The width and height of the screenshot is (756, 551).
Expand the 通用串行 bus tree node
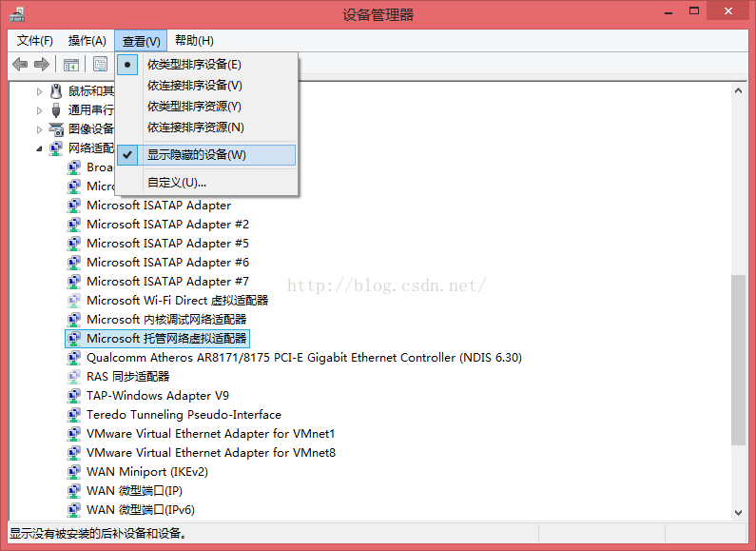[x=39, y=110]
